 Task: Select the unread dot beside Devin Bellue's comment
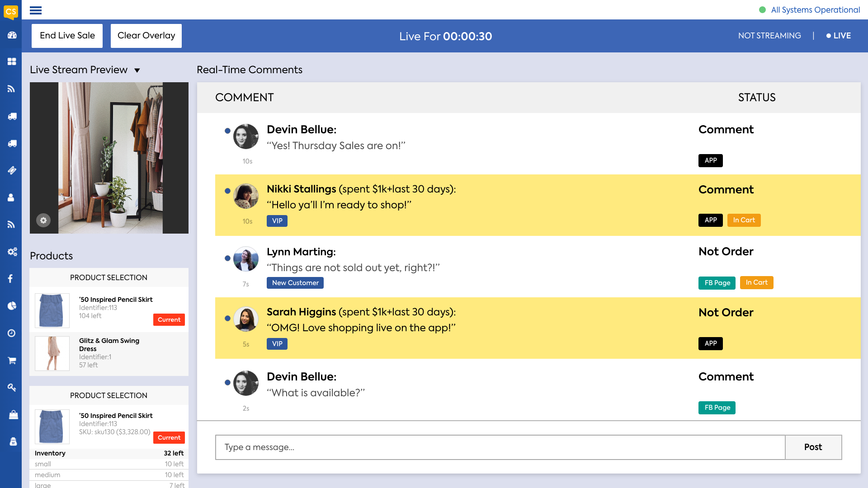pyautogui.click(x=227, y=130)
